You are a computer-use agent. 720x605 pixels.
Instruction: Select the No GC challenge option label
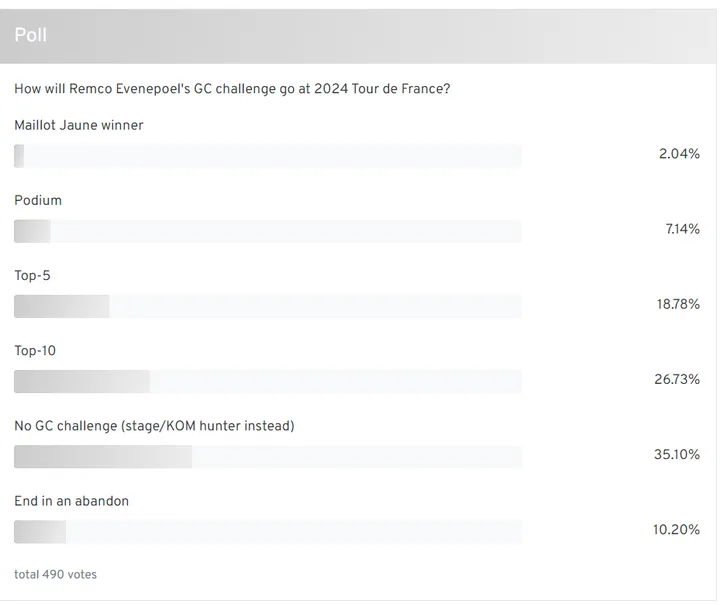154,426
